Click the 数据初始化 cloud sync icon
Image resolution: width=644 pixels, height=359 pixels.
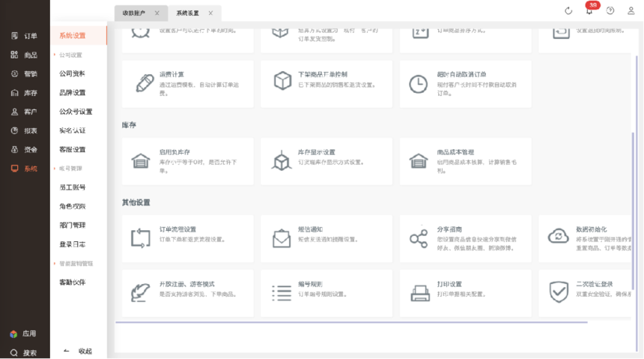click(x=559, y=237)
